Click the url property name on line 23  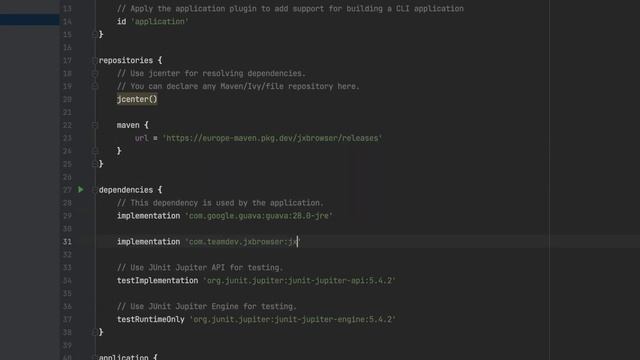142,138
